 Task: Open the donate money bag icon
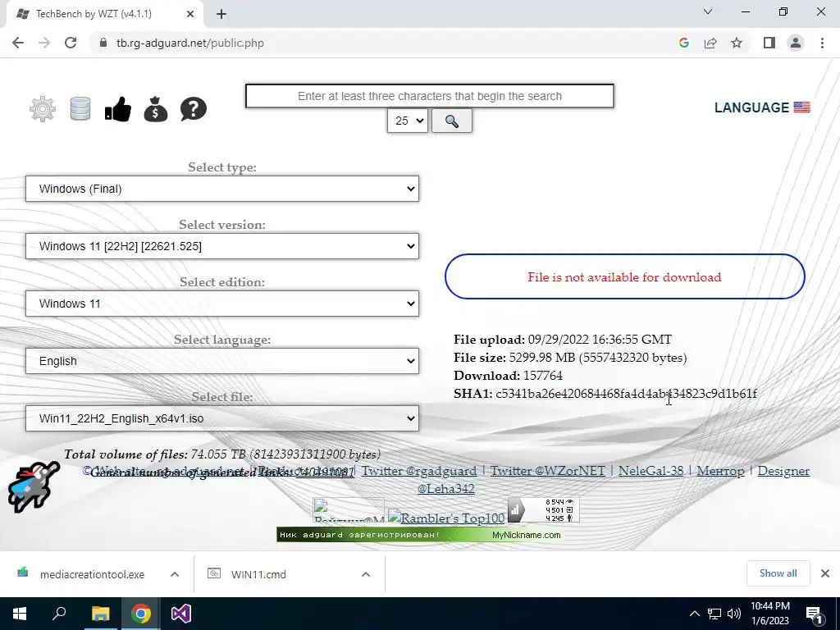156,109
